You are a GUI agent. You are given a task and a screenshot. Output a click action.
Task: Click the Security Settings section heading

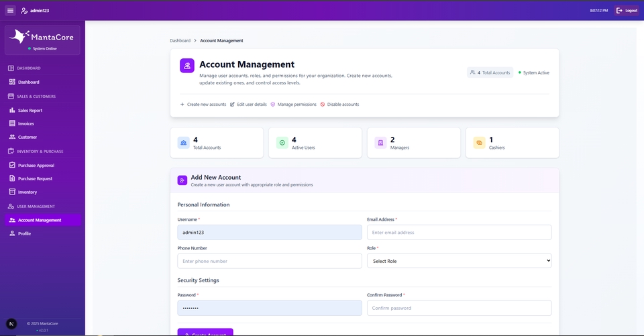198,280
